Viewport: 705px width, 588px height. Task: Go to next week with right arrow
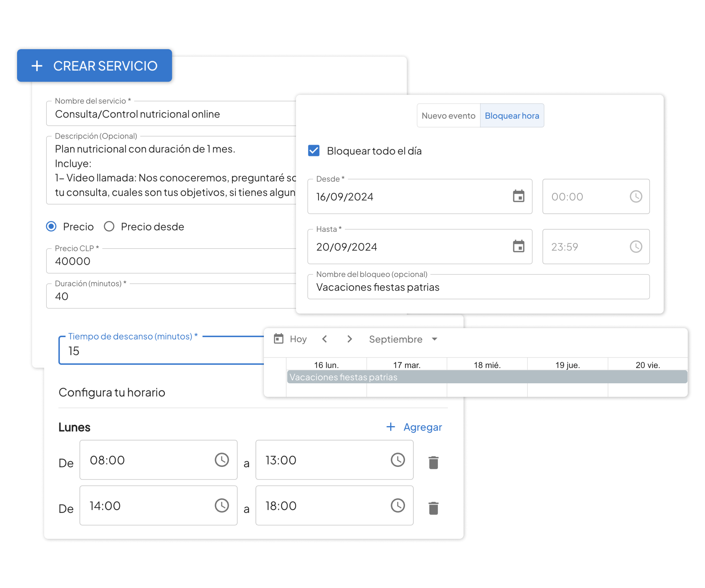point(349,339)
